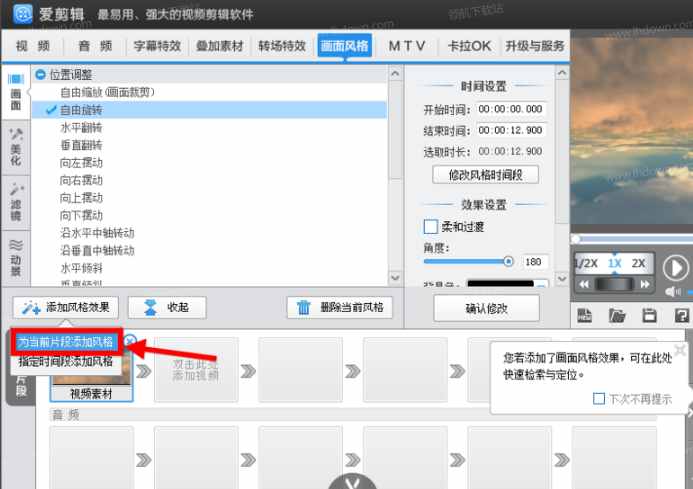Screen dimensions: 693x489
Task: Check the 下次不再提示 checkbox
Action: pyautogui.click(x=599, y=398)
